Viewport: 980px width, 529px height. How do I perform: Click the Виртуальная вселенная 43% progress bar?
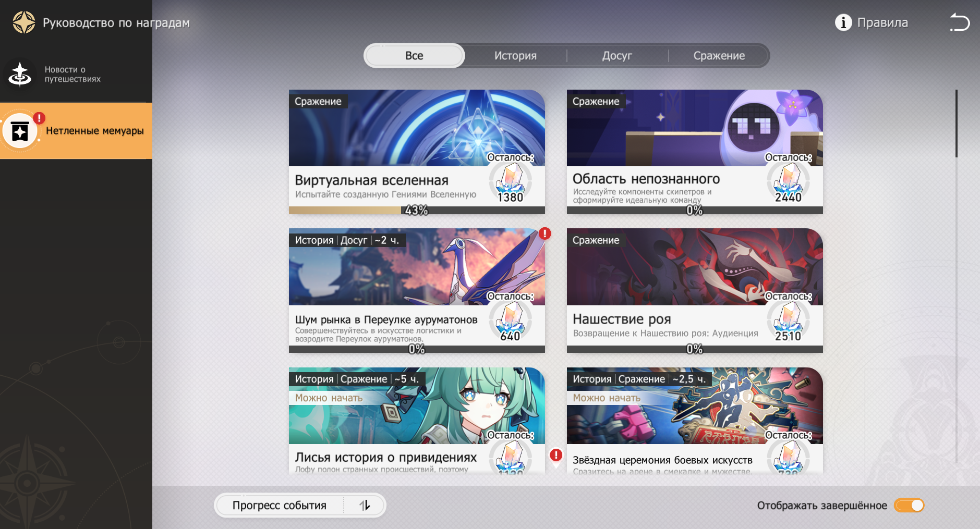[416, 210]
